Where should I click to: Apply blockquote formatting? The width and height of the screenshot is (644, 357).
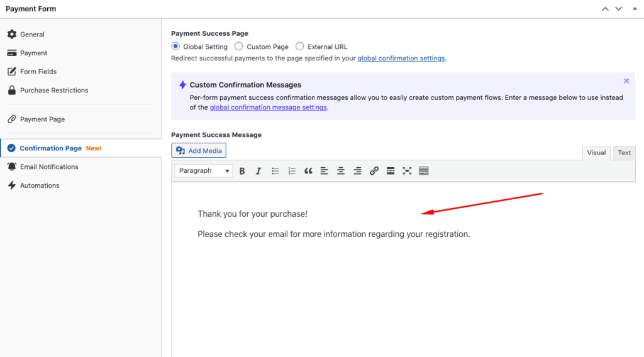(x=308, y=171)
